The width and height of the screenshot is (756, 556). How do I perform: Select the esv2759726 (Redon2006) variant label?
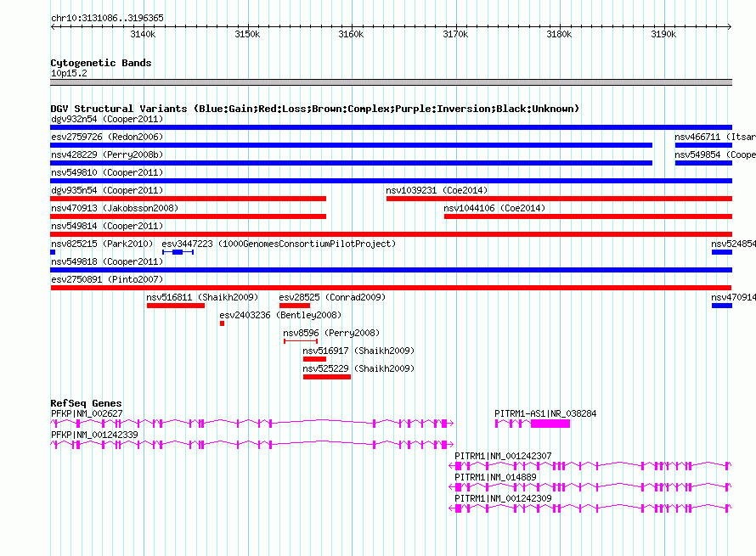click(107, 137)
